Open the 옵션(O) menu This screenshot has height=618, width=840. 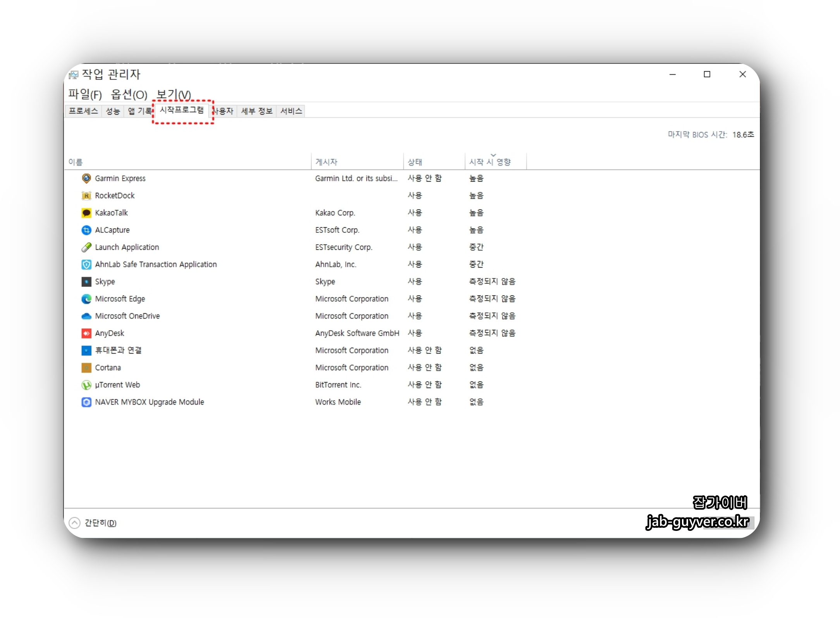pos(129,94)
